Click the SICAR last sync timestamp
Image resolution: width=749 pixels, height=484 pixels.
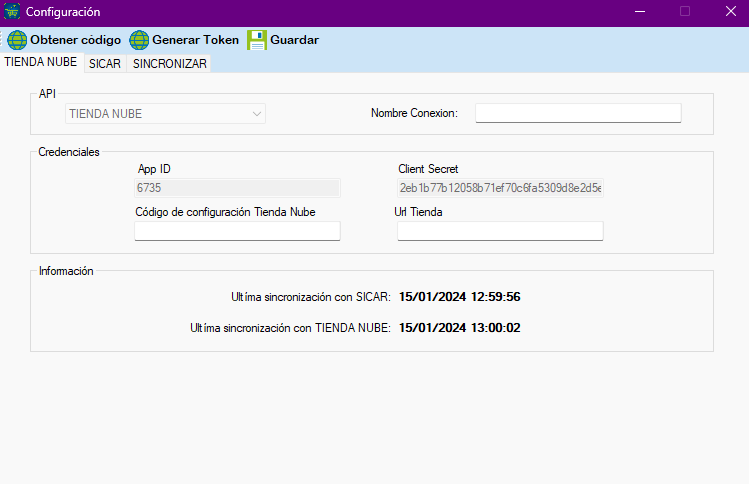(x=459, y=297)
